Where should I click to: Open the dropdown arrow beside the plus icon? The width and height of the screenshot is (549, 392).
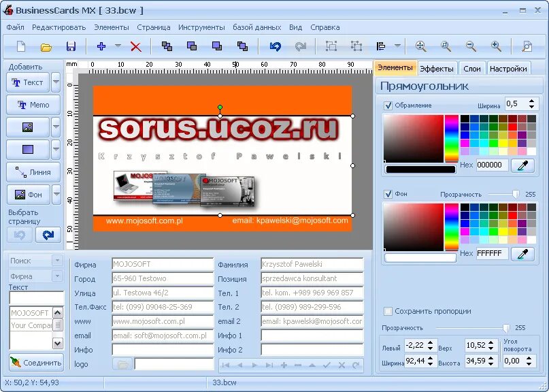118,46
